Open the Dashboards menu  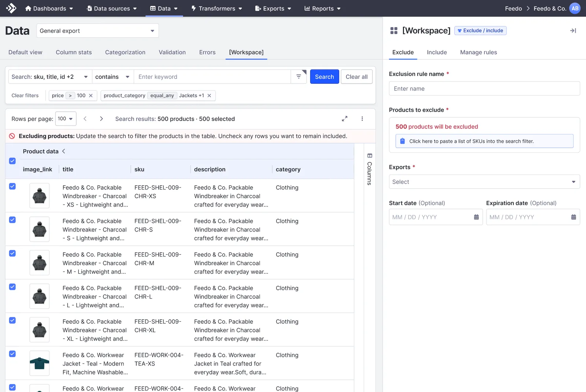[49, 8]
